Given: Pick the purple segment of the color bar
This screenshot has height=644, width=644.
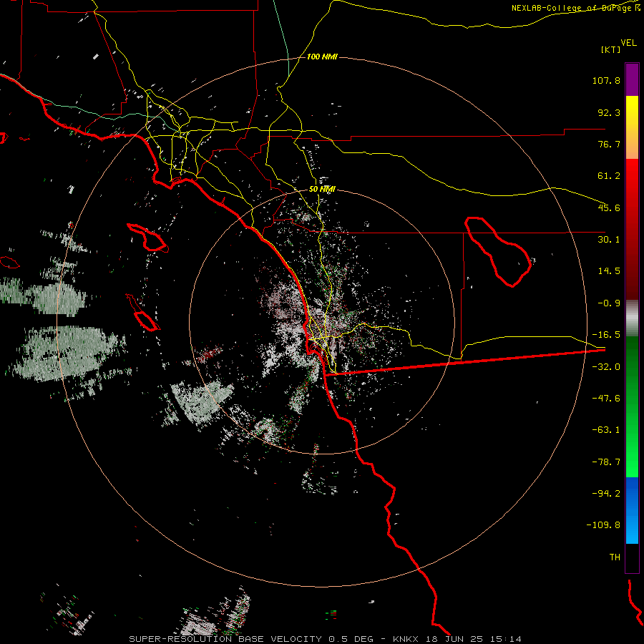Looking at the screenshot, I should point(632,79).
